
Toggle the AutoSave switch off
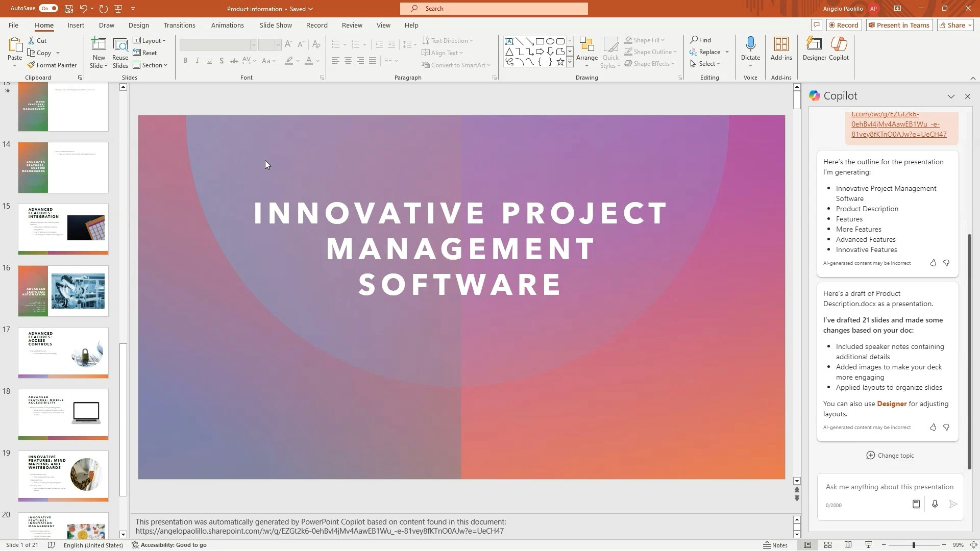48,9
